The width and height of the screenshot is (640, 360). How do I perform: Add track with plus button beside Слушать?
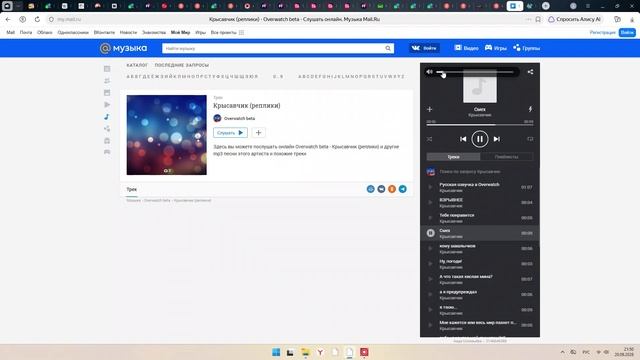pos(258,133)
